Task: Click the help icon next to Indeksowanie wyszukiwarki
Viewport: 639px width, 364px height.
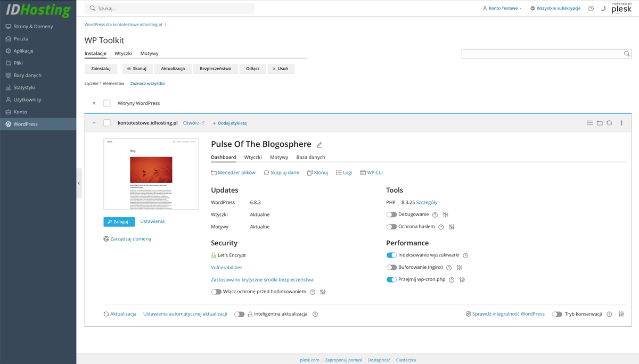Action: pyautogui.click(x=465, y=255)
